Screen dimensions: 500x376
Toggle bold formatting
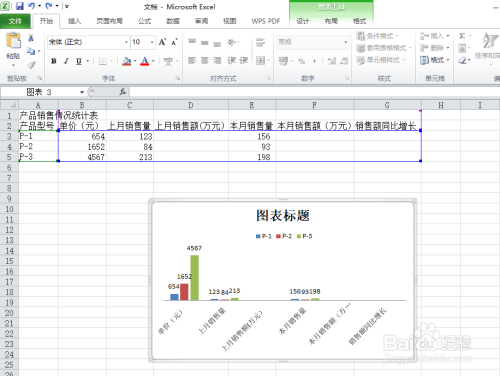(54, 61)
